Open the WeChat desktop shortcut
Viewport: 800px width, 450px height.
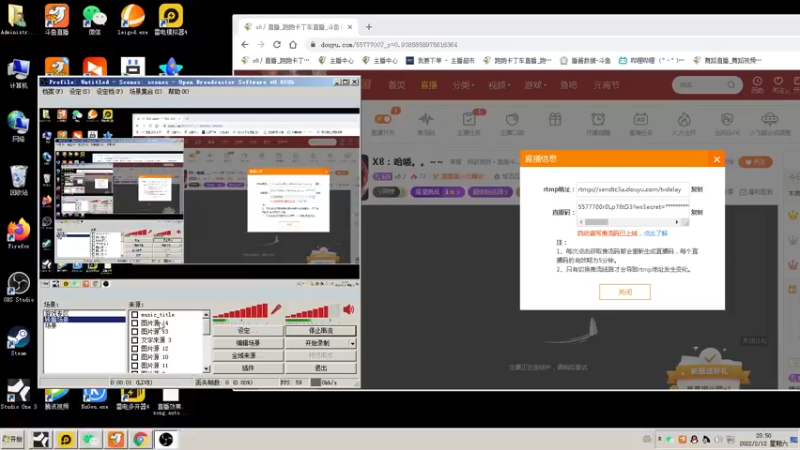click(94, 19)
